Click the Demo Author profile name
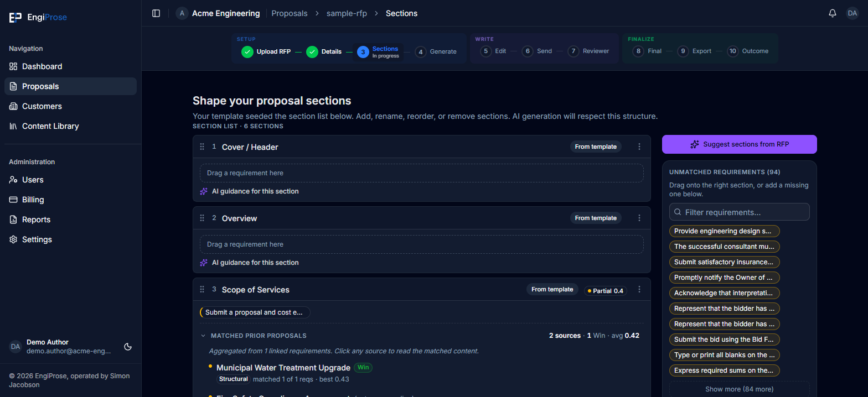The height and width of the screenshot is (397, 868). coord(48,342)
